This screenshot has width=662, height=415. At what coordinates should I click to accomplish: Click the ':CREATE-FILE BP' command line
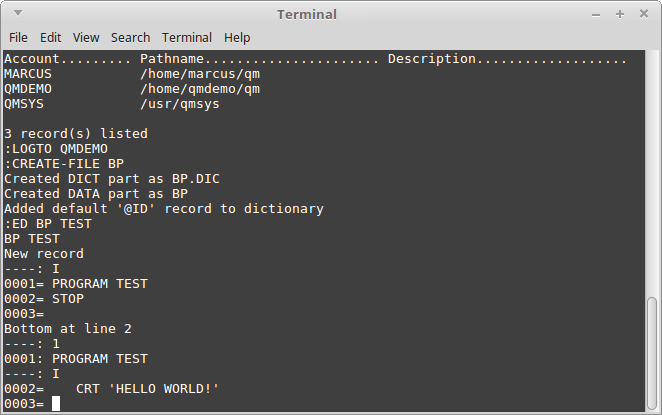pos(64,164)
